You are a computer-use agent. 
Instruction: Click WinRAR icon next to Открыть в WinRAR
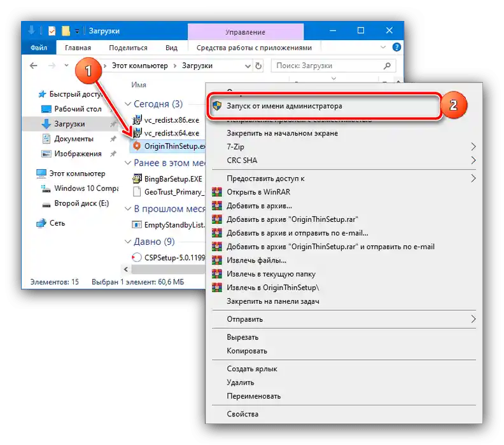[x=217, y=192]
